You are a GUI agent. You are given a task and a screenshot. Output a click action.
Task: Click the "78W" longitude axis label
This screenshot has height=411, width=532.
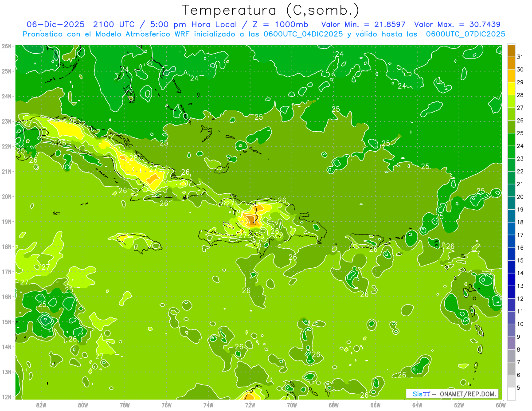coord(125,405)
